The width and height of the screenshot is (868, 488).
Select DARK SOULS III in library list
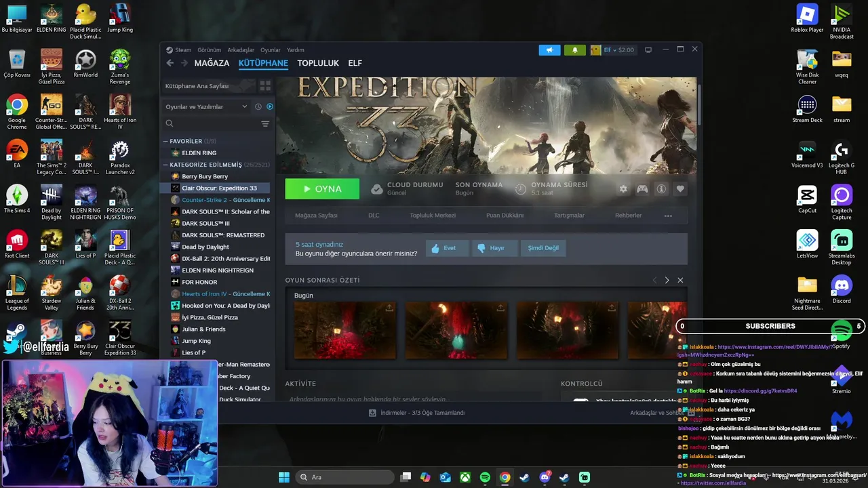pos(205,224)
